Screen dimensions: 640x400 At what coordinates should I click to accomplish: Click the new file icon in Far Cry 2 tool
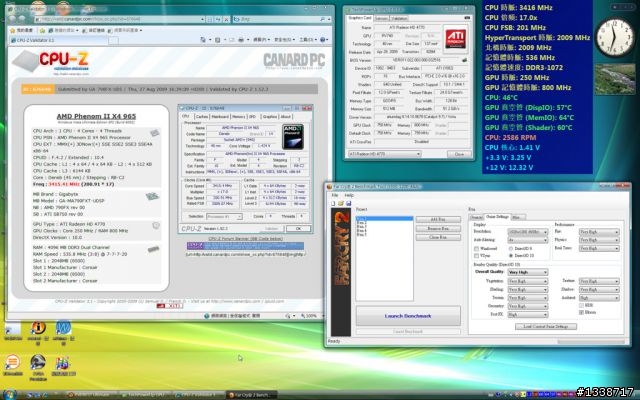333,203
